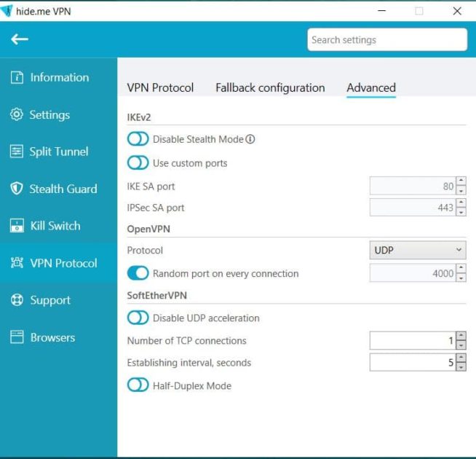Image resolution: width=476 pixels, height=459 pixels.
Task: Click the SoftEtherVPN section heading
Action: pos(157,296)
